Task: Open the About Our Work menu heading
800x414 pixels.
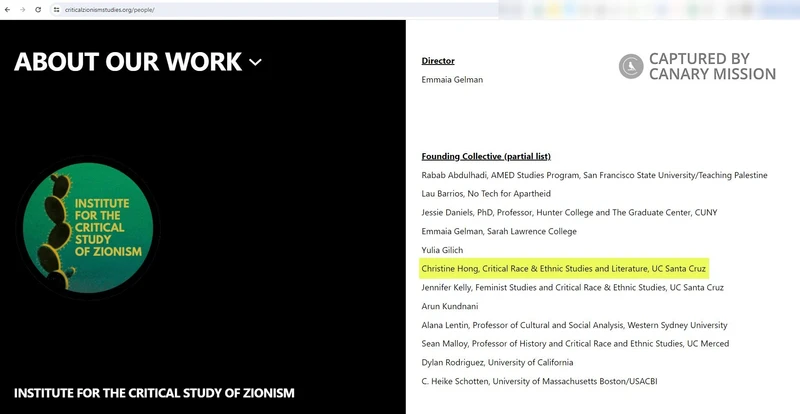Action: point(128,62)
